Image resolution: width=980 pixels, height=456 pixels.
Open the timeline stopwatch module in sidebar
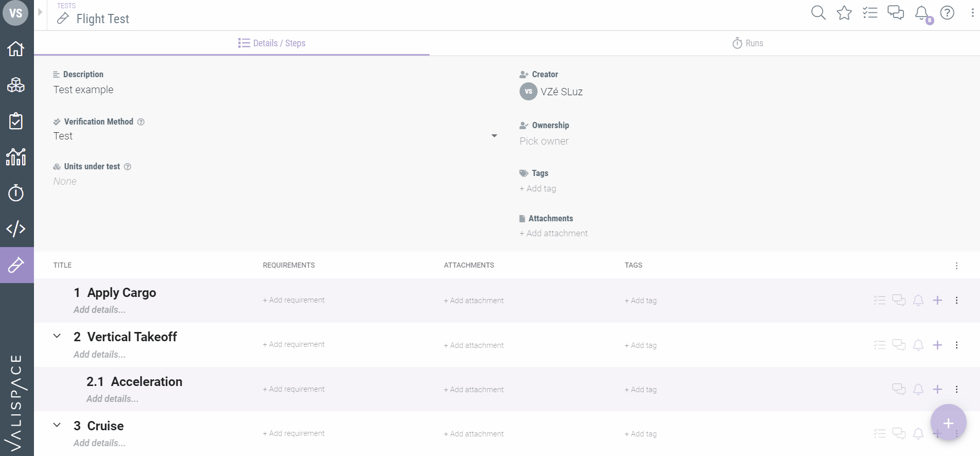point(16,193)
